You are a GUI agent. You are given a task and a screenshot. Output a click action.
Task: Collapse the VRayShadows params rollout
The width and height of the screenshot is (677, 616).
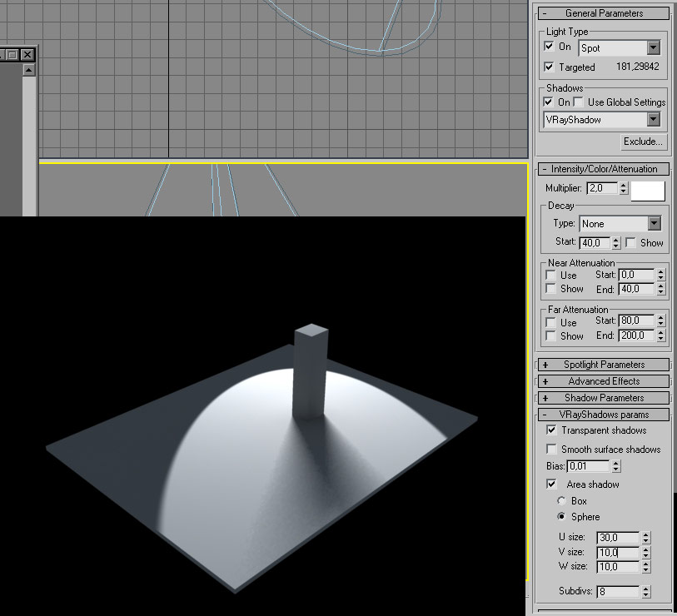[x=604, y=415]
